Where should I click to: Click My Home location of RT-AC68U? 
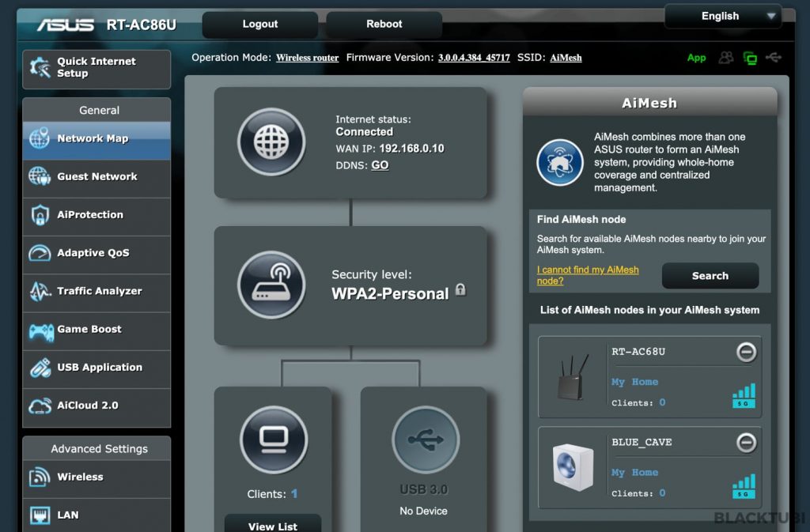coord(635,382)
